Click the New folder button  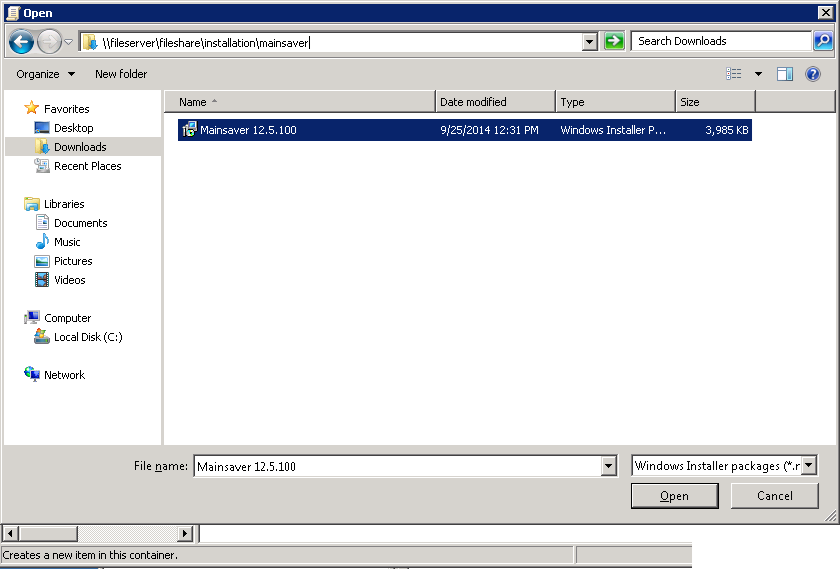pyautogui.click(x=121, y=74)
